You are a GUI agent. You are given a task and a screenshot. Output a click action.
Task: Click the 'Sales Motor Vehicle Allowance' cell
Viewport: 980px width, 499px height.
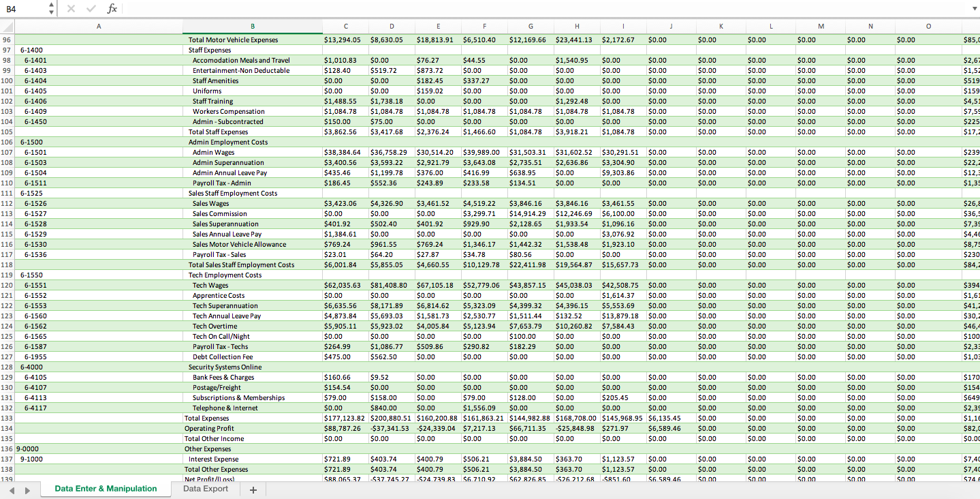253,245
